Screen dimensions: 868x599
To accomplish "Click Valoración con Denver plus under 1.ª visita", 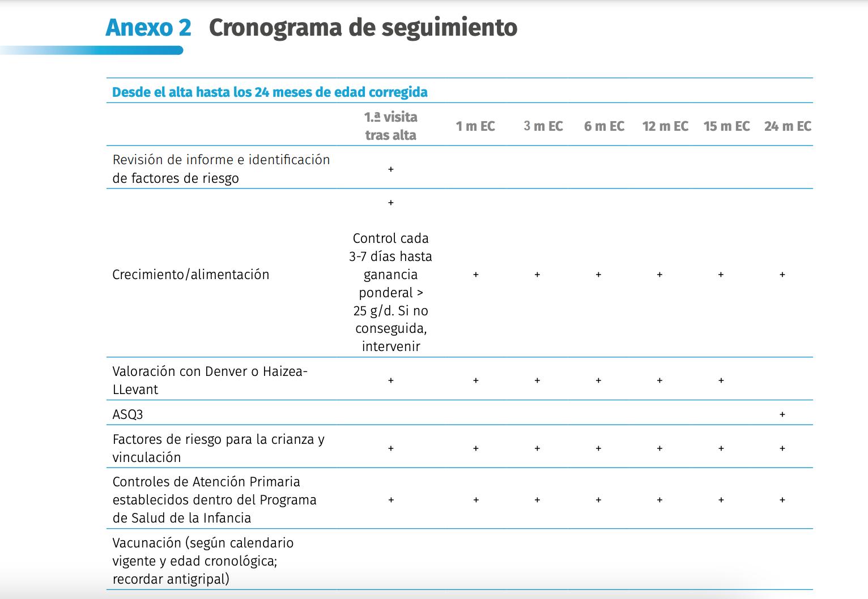I will click(x=391, y=380).
